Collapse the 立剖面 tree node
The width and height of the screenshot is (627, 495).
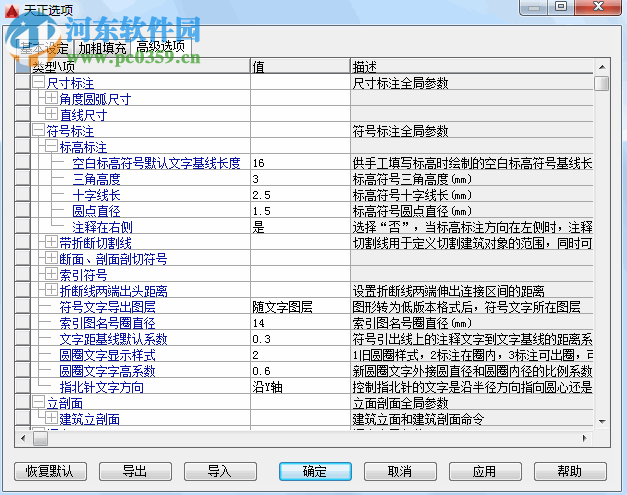point(38,402)
